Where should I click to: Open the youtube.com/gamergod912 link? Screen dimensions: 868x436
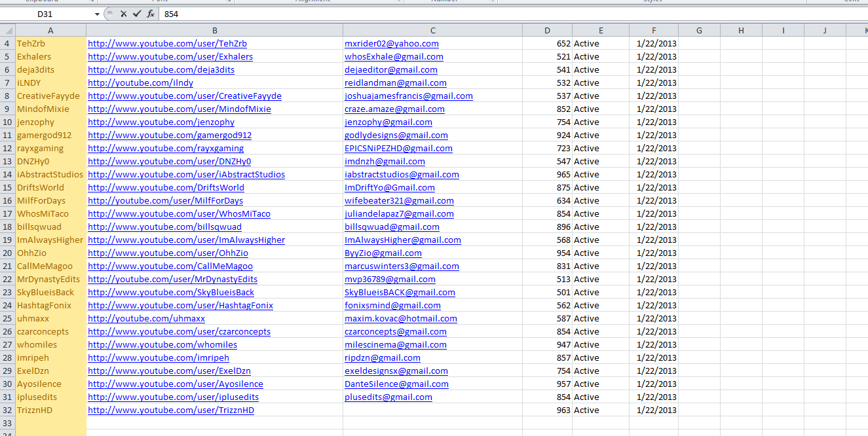(x=170, y=135)
